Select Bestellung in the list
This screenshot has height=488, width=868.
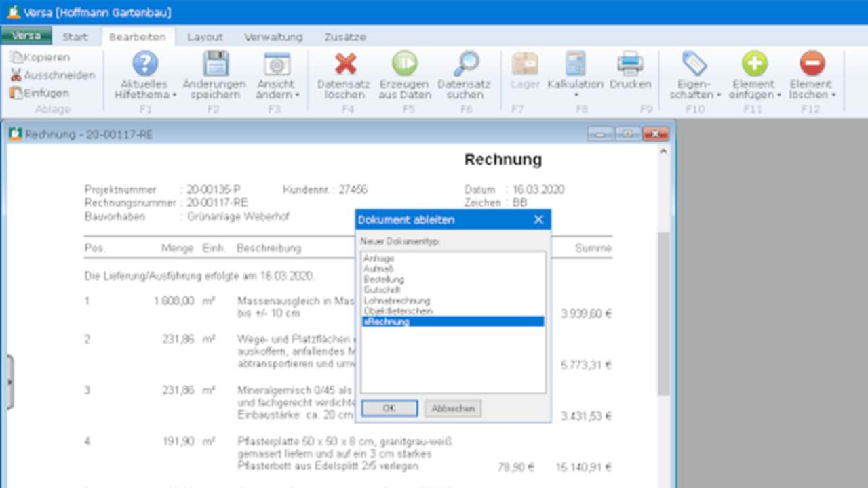click(x=453, y=279)
